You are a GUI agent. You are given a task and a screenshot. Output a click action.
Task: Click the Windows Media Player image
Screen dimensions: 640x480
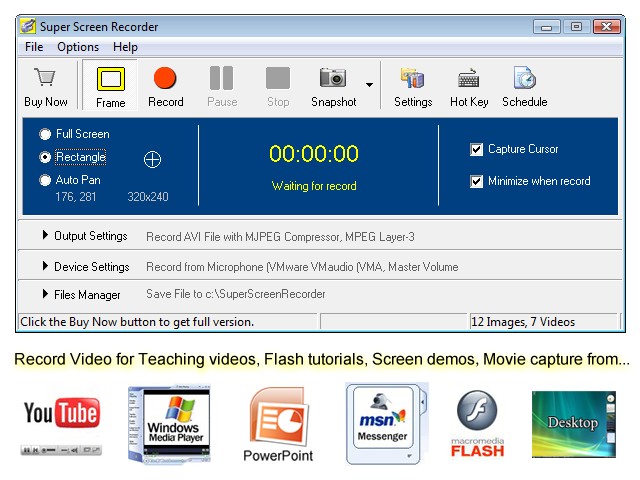point(169,424)
